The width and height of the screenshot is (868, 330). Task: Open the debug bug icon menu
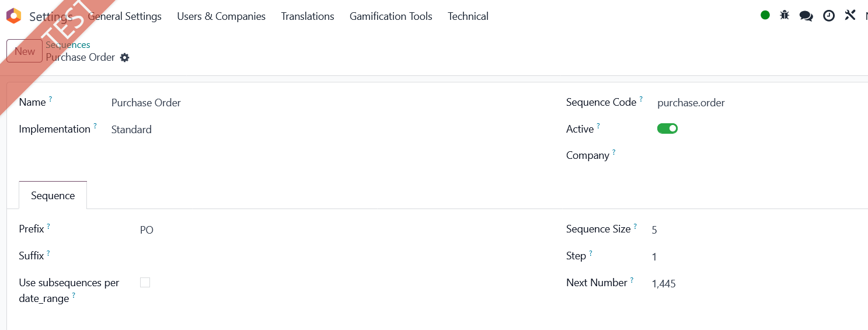pyautogui.click(x=785, y=15)
